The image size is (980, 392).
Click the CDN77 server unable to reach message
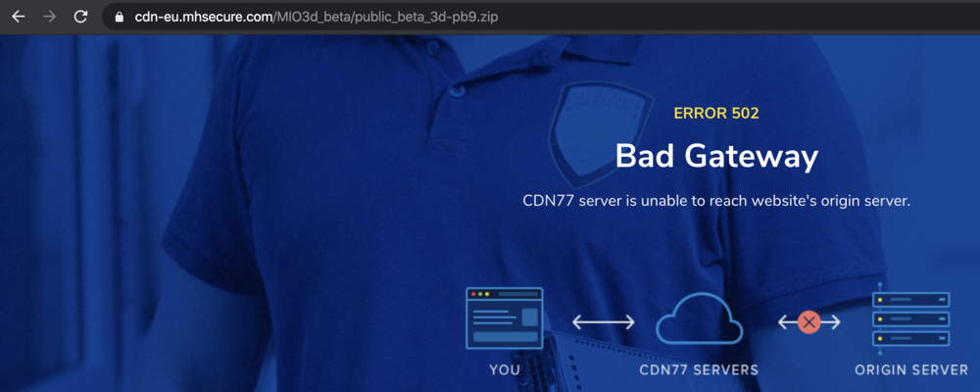click(x=716, y=201)
